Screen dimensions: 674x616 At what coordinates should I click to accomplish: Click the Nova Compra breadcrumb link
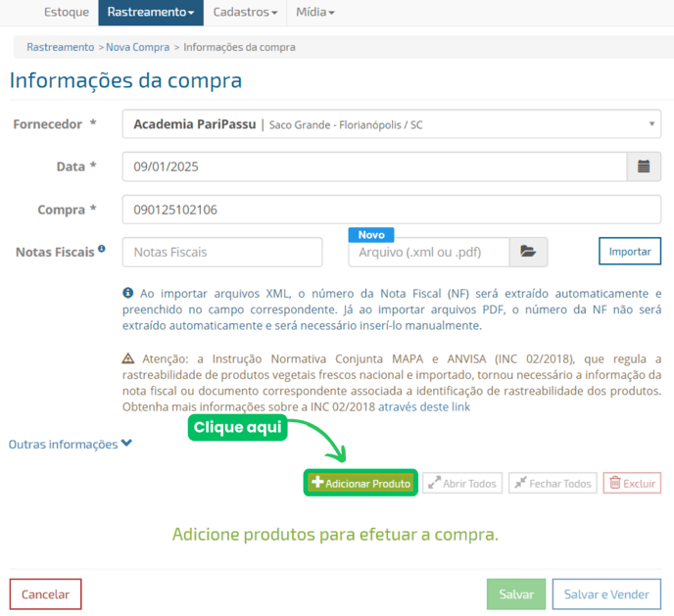137,47
